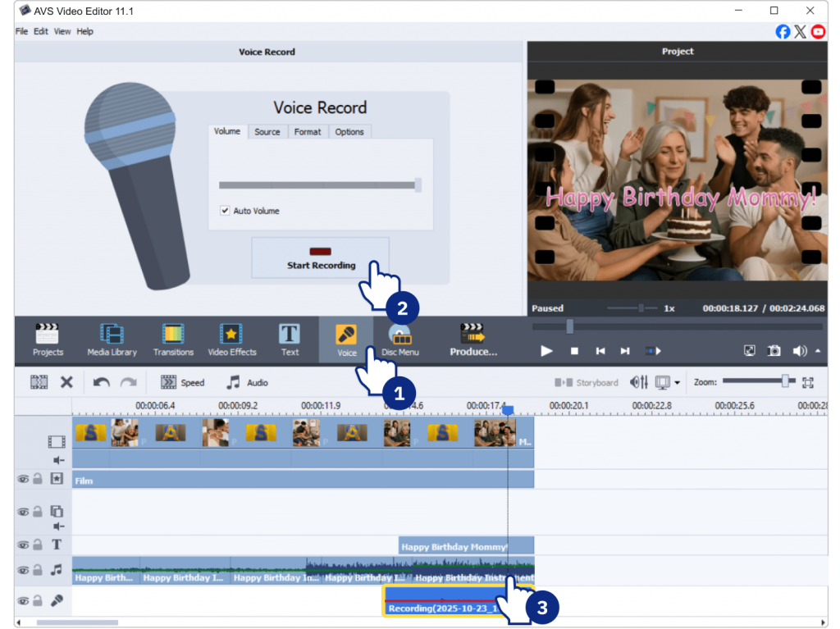Click the Undo arrow
840x629 pixels.
(x=101, y=382)
